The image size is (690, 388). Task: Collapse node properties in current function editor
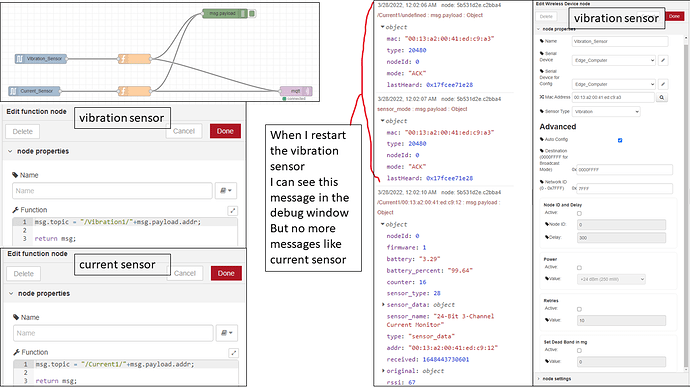11,293
